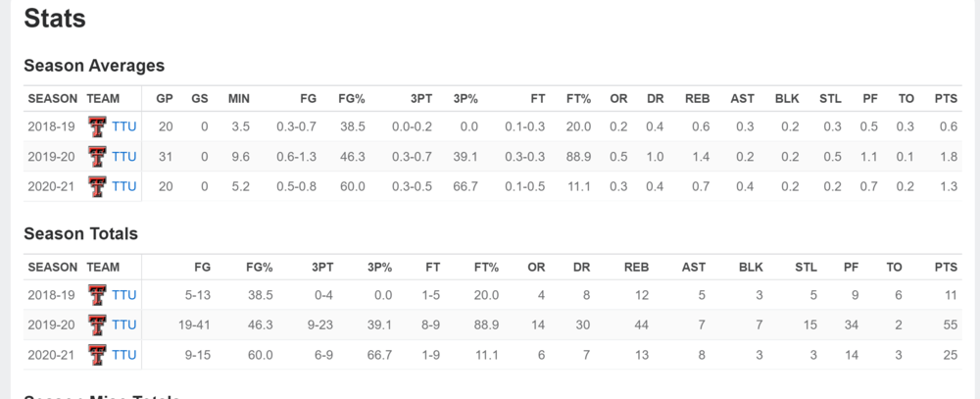The image size is (980, 399).
Task: Click the Season Averages section heading
Action: click(94, 66)
